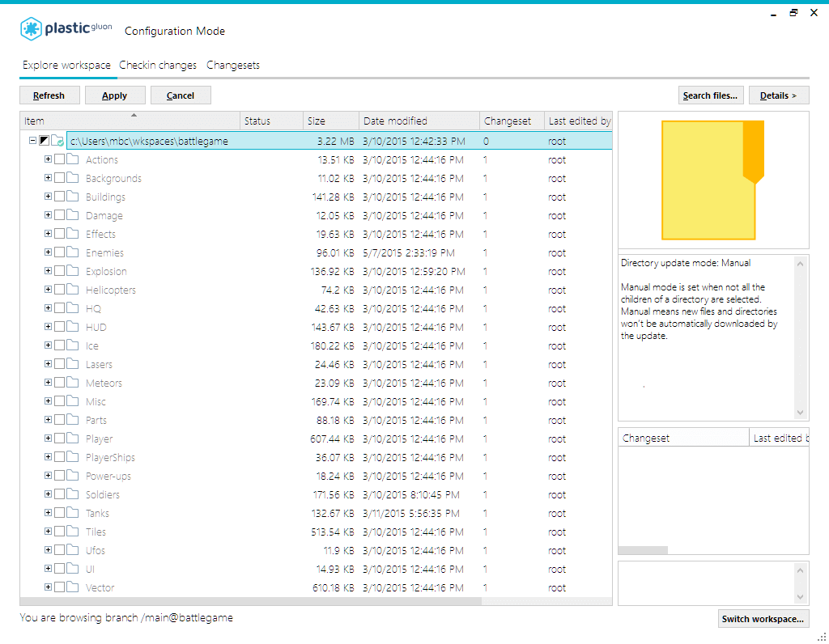
Task: Check the Tanks folder checkbox
Action: click(59, 512)
